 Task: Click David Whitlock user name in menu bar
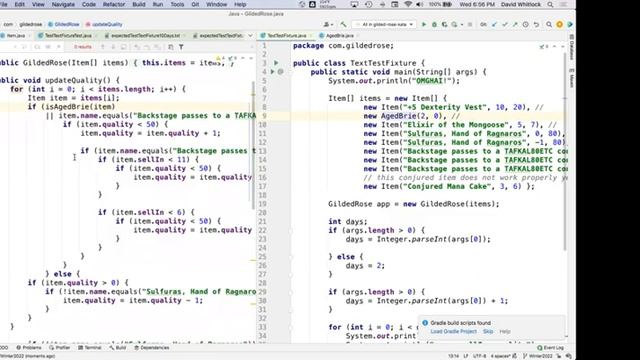521,4
